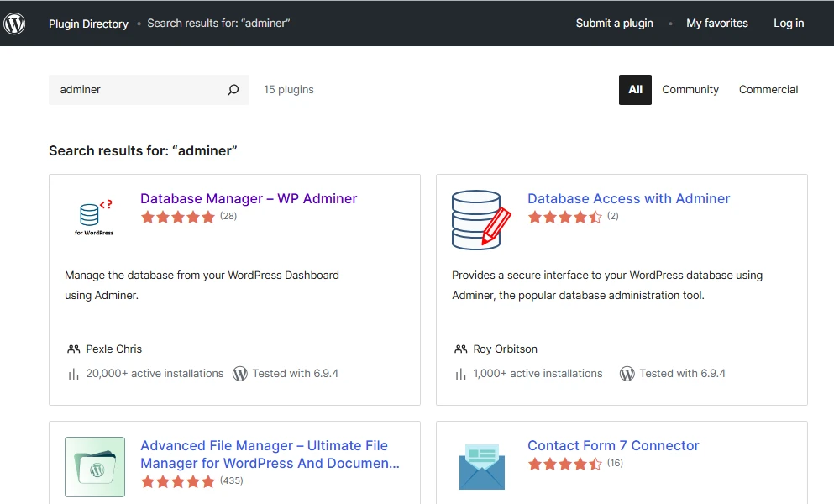This screenshot has height=504, width=834.
Task: Open Advanced File Manager title link
Action: click(x=270, y=454)
